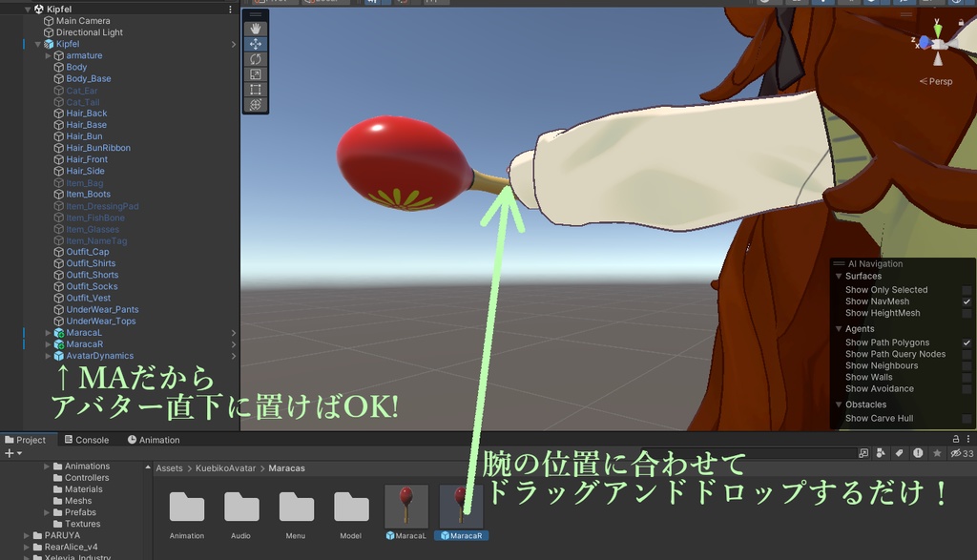Expand the MaracaL prefab in Hierarchy
The image size is (977, 560).
pos(50,332)
